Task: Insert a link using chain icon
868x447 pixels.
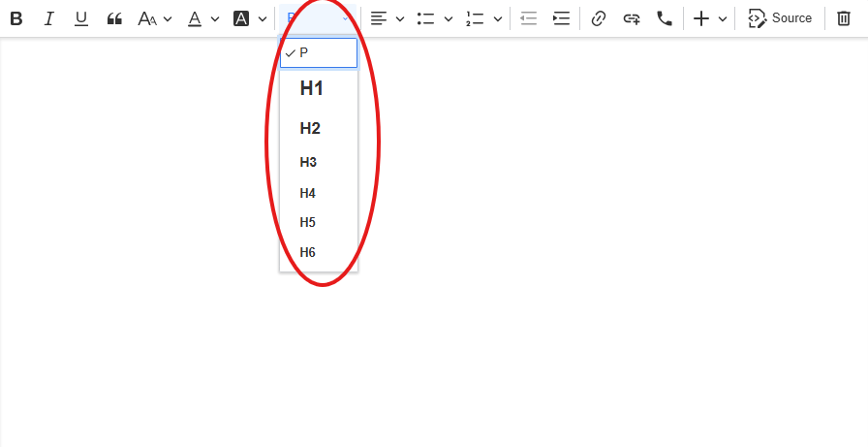Action: tap(599, 18)
